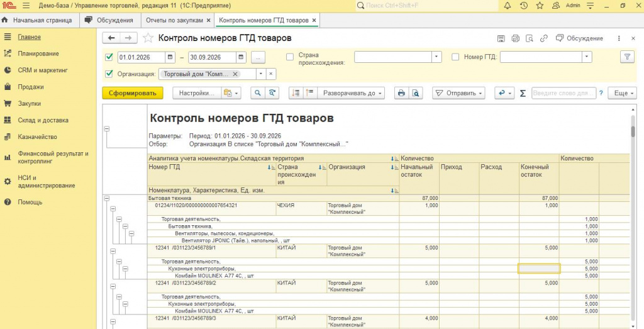Viewport: 644px width, 329px height.
Task: Toggle the Организация checkbox
Action: pyautogui.click(x=109, y=74)
